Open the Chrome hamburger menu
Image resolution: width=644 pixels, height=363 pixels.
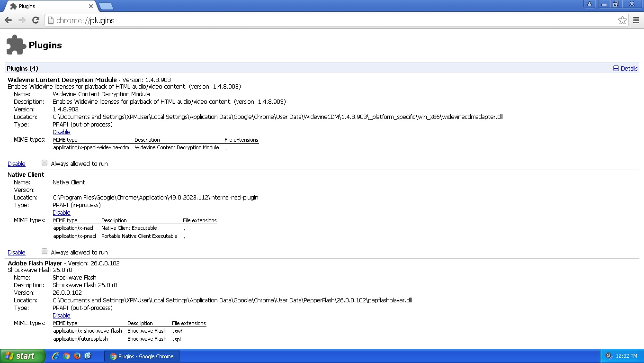tap(636, 20)
